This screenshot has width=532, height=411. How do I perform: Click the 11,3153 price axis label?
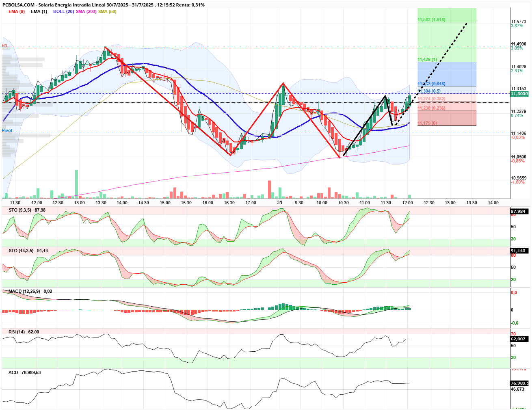[x=519, y=89]
